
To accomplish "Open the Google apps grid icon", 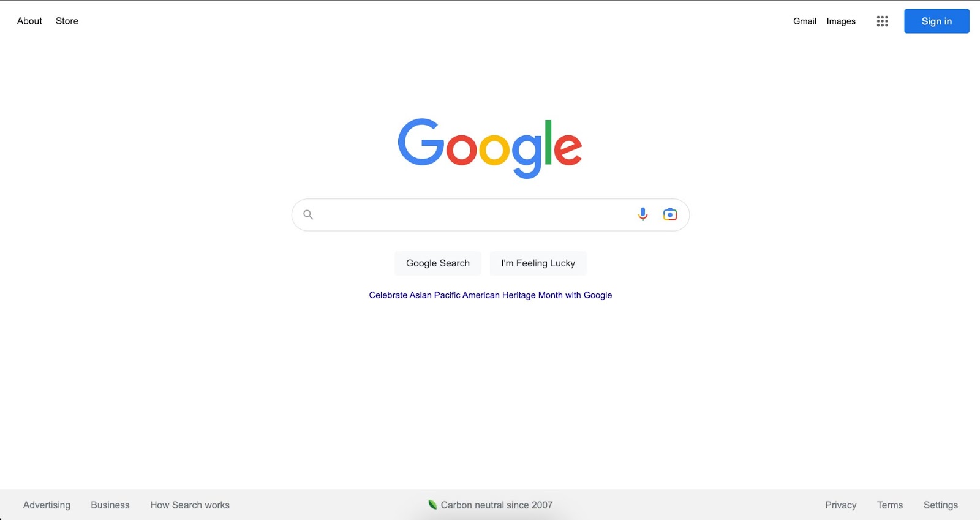I will [882, 21].
